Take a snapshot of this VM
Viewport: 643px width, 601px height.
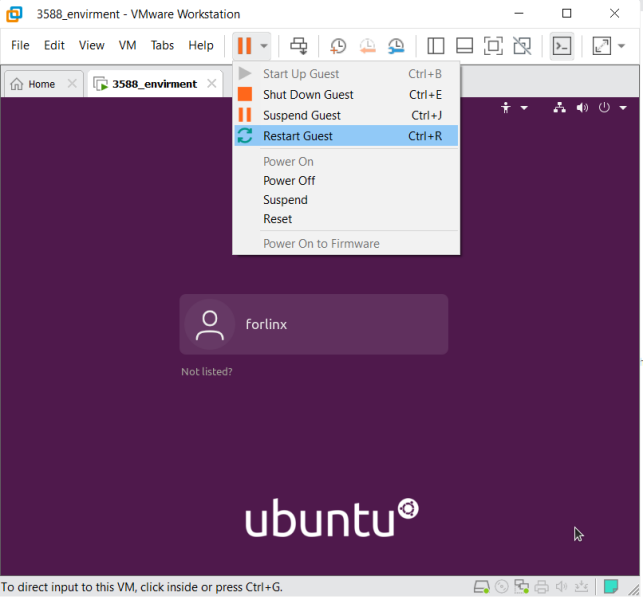[338, 46]
